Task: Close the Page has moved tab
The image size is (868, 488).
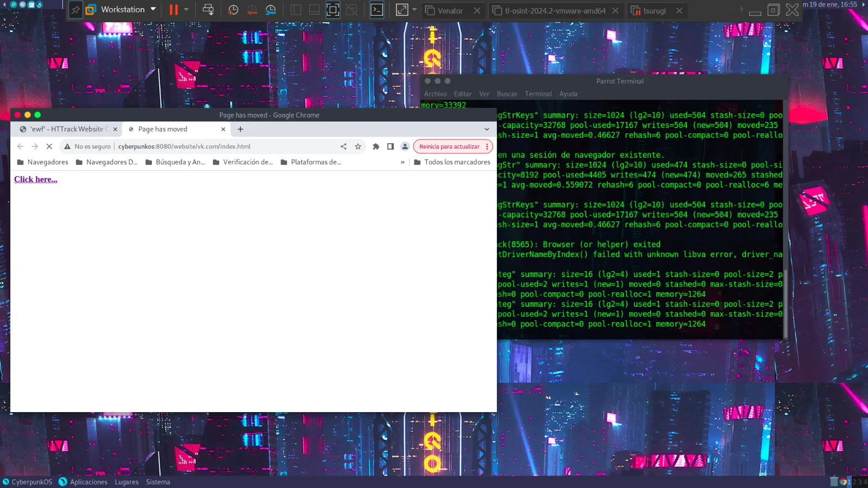Action: tap(223, 129)
